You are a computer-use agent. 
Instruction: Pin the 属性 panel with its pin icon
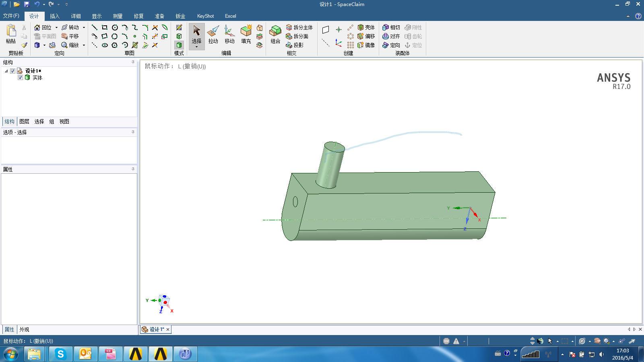click(x=133, y=169)
